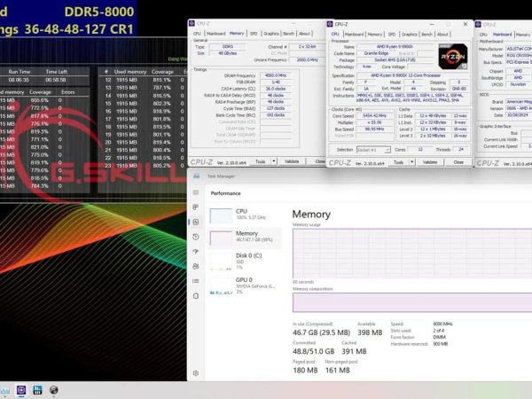
Task: Select Disk 0 (C:) performance item
Action: coord(245,261)
